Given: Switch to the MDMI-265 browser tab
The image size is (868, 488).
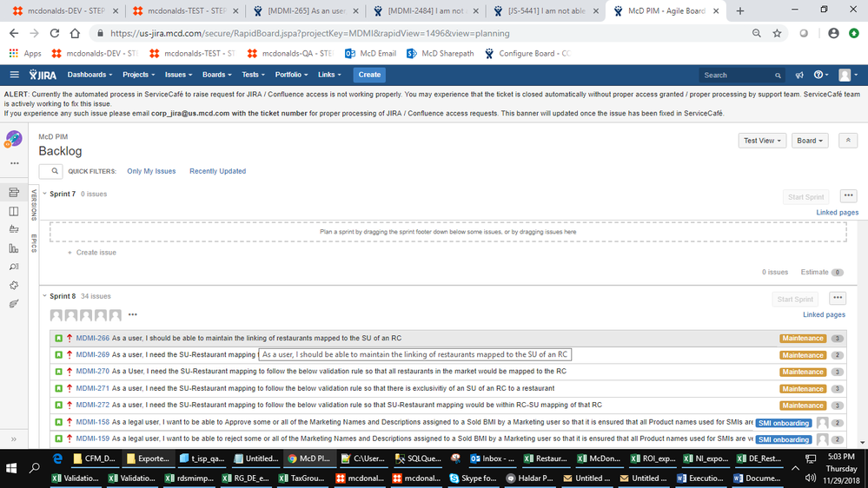Looking at the screenshot, I should 306,11.
